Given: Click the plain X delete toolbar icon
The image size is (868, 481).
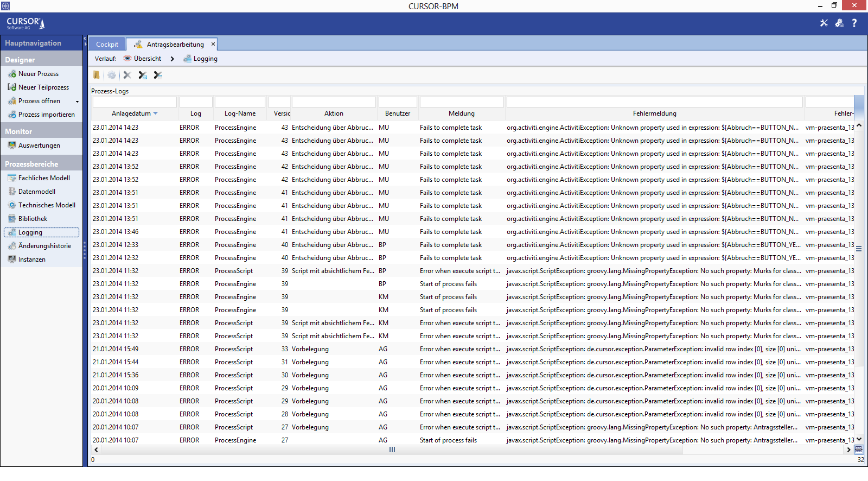Looking at the screenshot, I should (x=127, y=75).
